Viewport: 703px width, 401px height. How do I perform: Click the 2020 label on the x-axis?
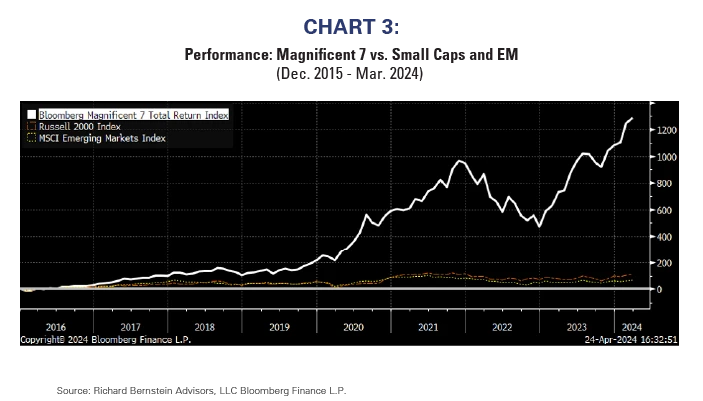click(x=354, y=326)
